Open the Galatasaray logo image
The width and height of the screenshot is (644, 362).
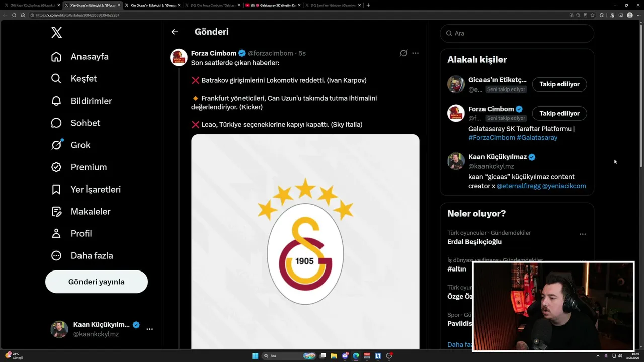[x=305, y=241]
